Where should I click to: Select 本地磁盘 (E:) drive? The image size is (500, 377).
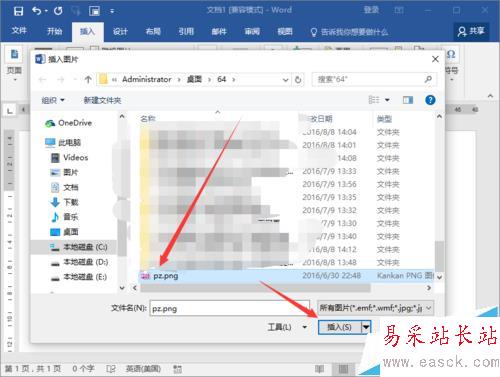[79, 277]
